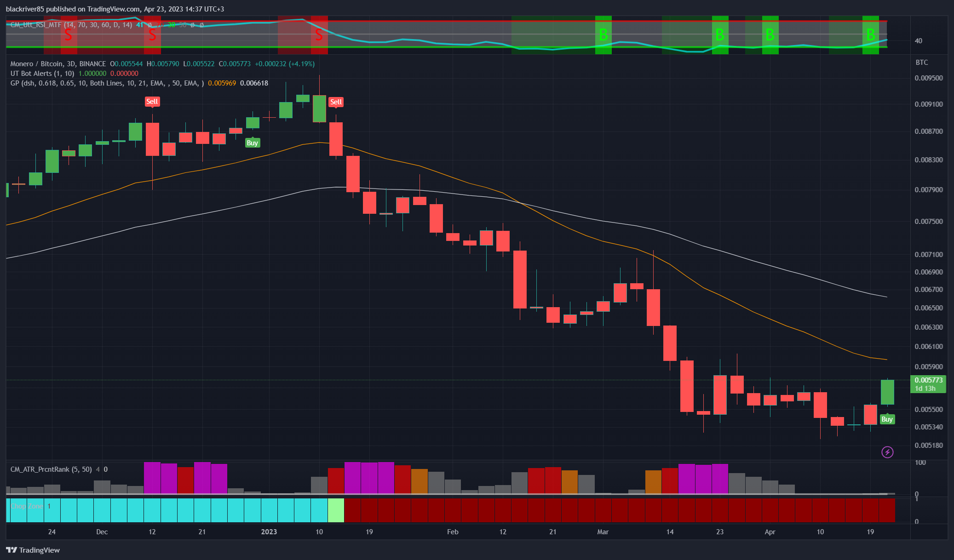
Task: Click the Buy label under the late-December candles
Action: tap(252, 143)
